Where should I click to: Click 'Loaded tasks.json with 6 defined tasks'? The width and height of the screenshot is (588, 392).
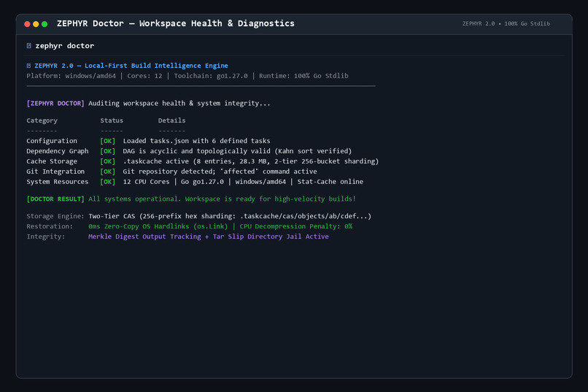[x=196, y=141]
